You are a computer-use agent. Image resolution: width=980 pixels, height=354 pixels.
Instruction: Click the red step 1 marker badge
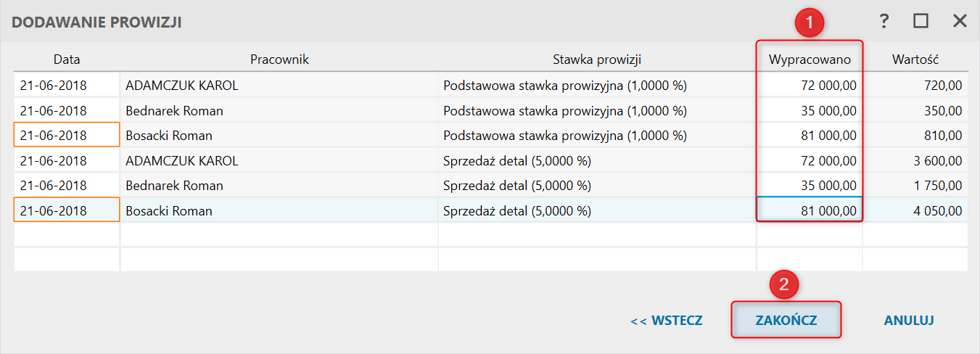(810, 23)
